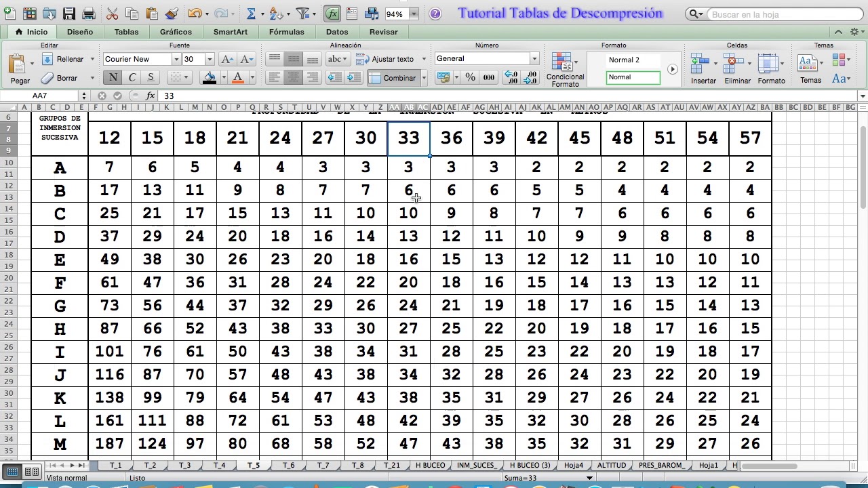The width and height of the screenshot is (868, 488).
Task: Apply percent style format
Action: click(x=470, y=77)
